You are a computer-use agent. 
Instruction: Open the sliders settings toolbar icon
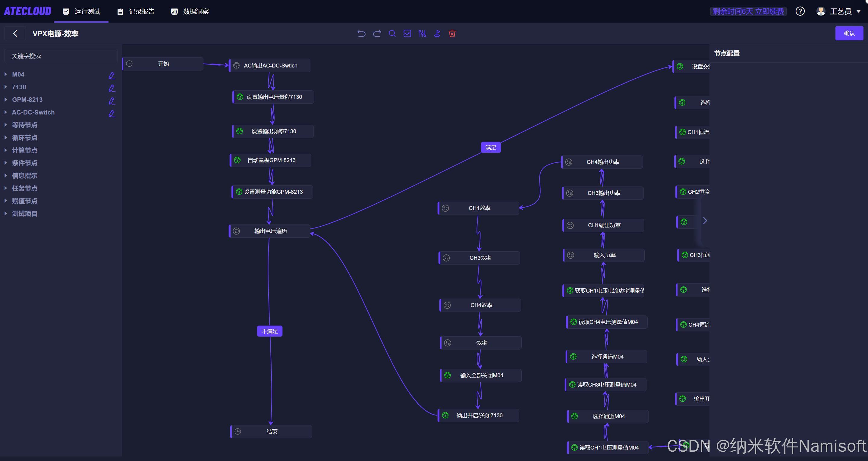click(x=422, y=33)
